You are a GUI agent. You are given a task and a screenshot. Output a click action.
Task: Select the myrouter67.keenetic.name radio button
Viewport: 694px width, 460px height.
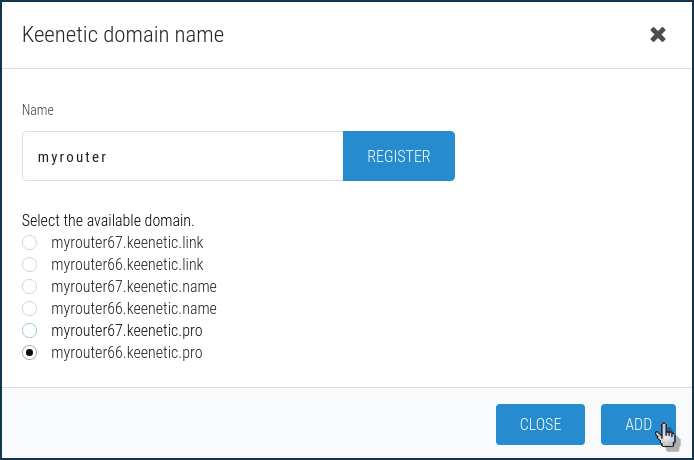[30, 287]
